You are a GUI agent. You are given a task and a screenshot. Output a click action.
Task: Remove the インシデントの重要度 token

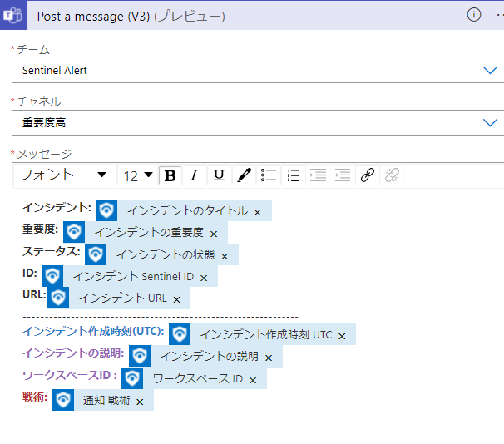point(214,234)
